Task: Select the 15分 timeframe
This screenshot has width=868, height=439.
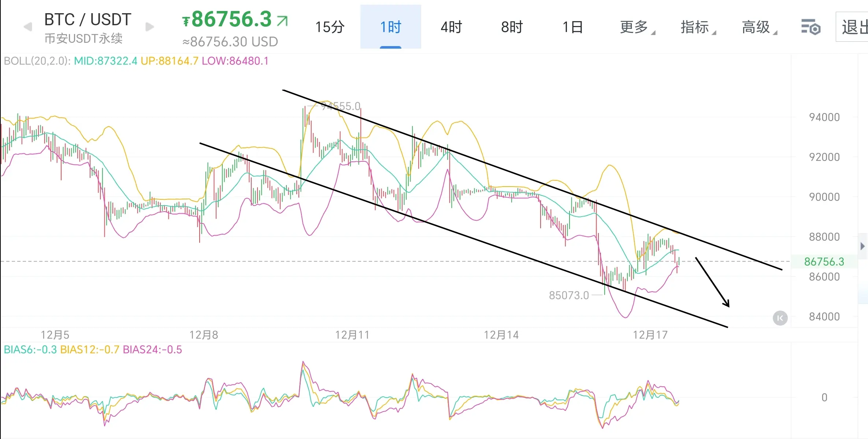Action: [330, 27]
